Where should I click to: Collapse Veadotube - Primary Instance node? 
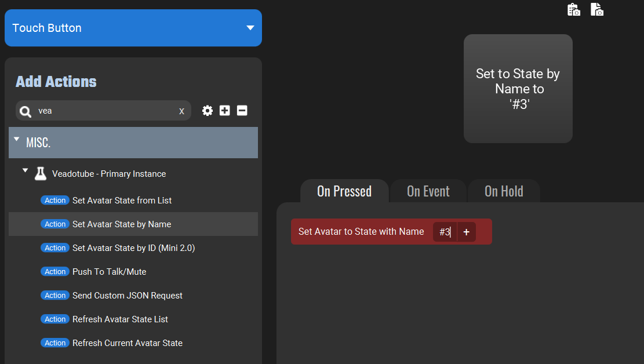point(25,170)
